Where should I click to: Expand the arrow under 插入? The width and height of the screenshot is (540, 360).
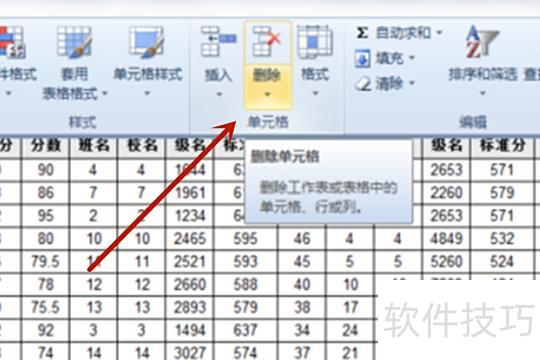(219, 94)
